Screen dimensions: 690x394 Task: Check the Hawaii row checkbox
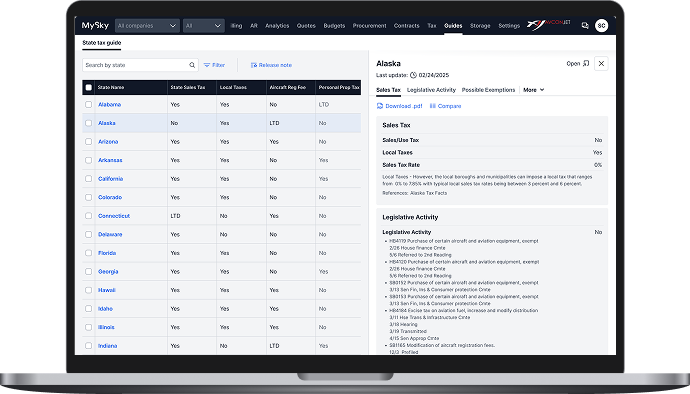tap(88, 290)
